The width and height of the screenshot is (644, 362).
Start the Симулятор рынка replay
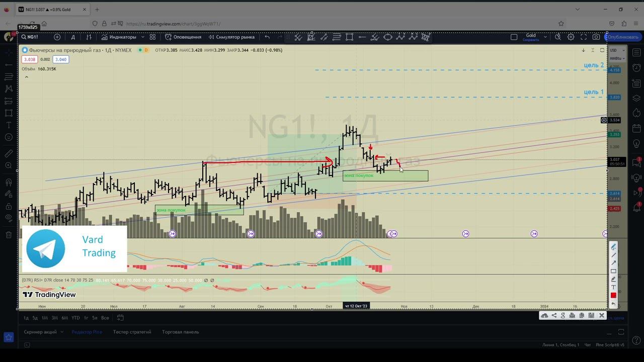[x=231, y=37]
